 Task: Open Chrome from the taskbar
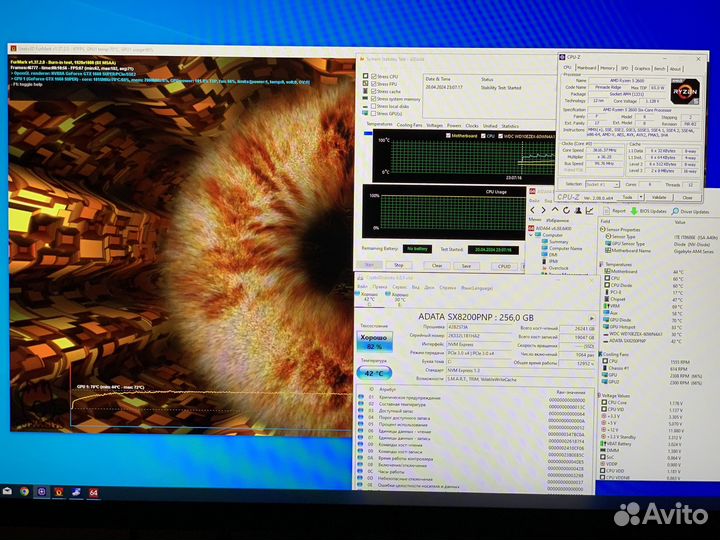(x=24, y=491)
